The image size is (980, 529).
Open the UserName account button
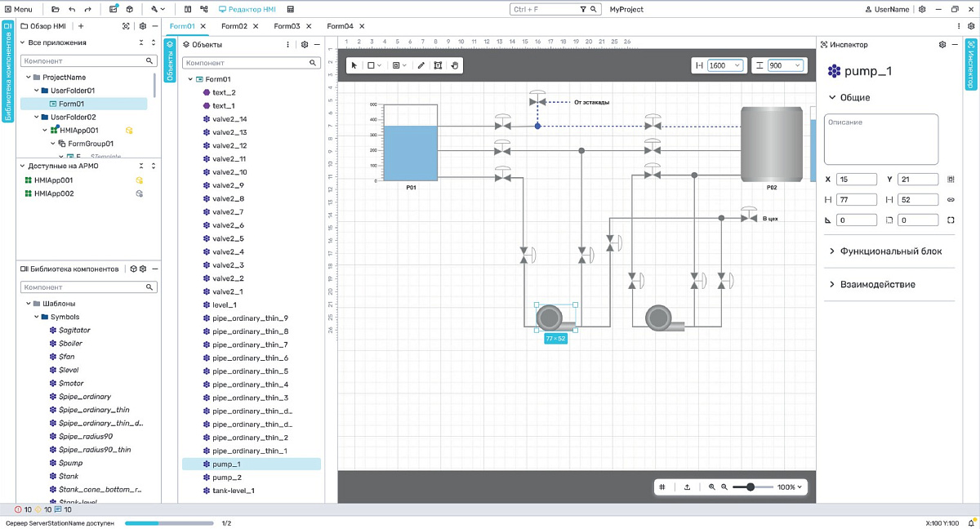tap(886, 9)
